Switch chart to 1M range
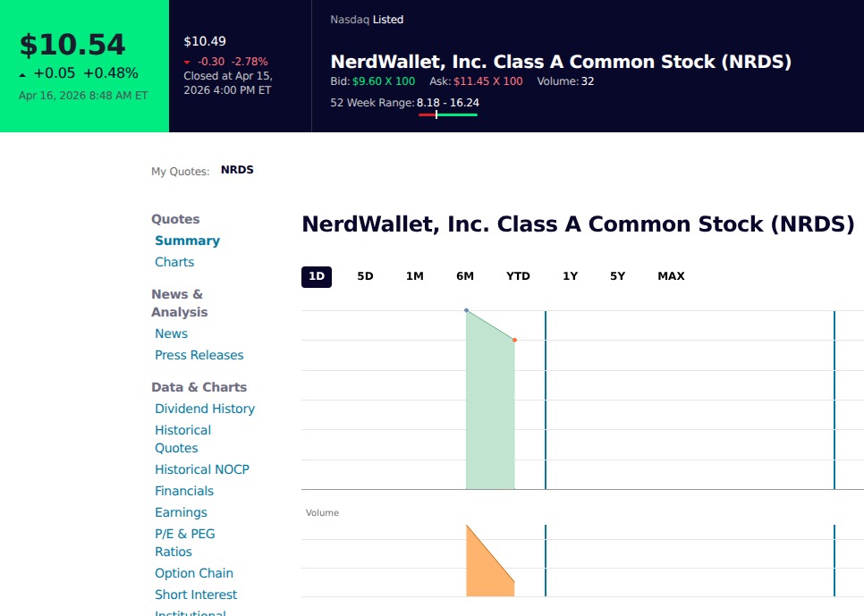 coord(414,276)
